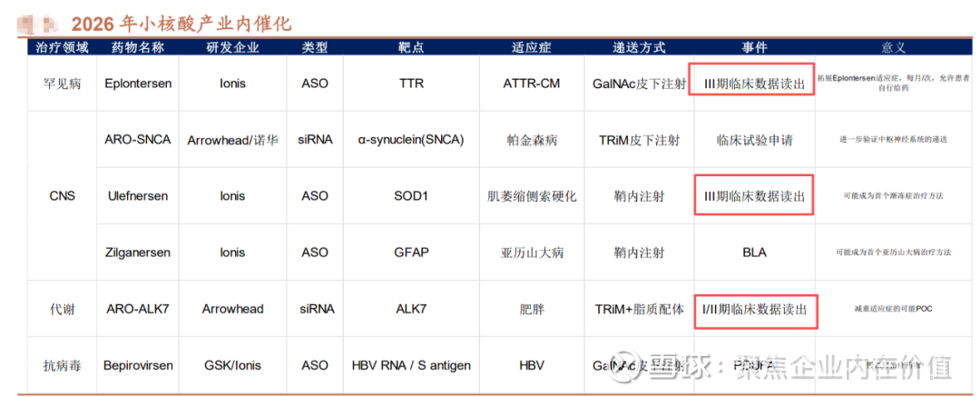The height and width of the screenshot is (397, 980).
Task: Click "GalNAc皮下注射" in the Eplontersen row
Action: [x=639, y=84]
